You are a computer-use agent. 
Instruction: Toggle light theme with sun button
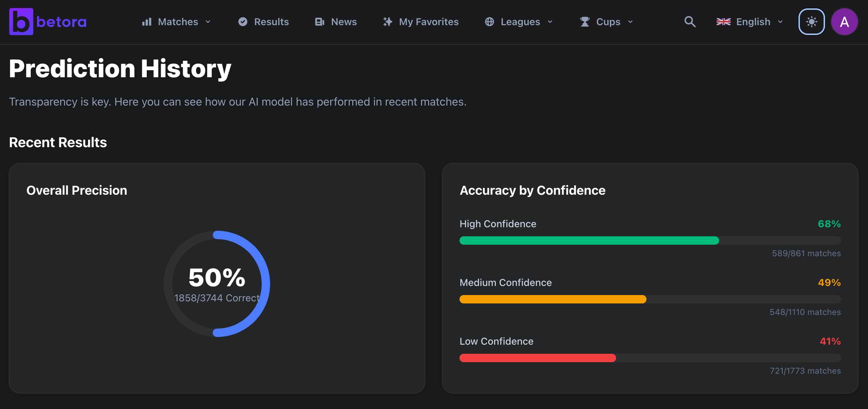click(811, 22)
